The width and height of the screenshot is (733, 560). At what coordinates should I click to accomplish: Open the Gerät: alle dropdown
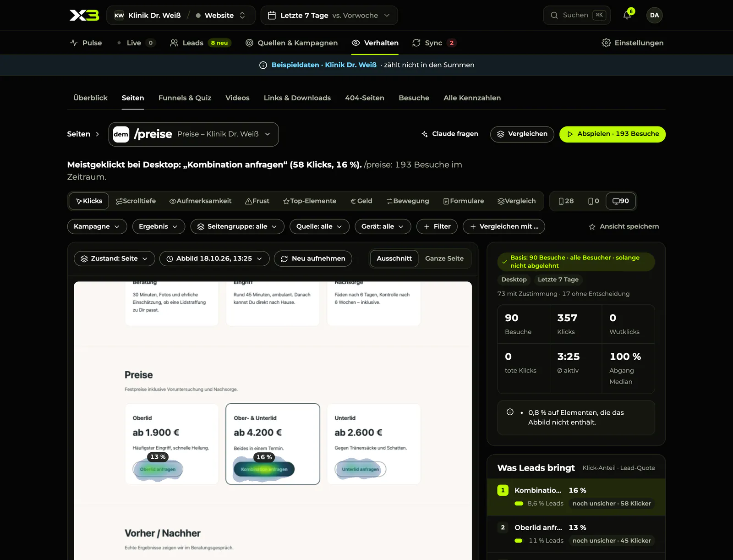pyautogui.click(x=383, y=226)
